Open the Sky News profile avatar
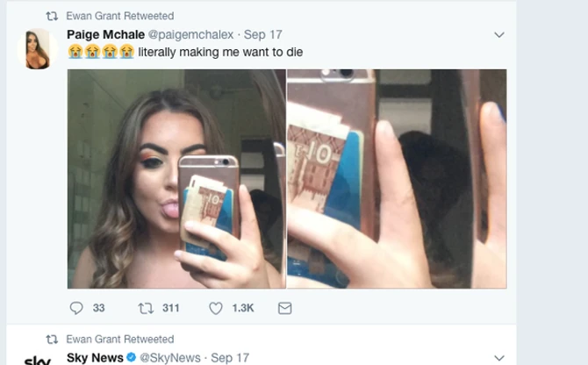 pyautogui.click(x=37, y=360)
